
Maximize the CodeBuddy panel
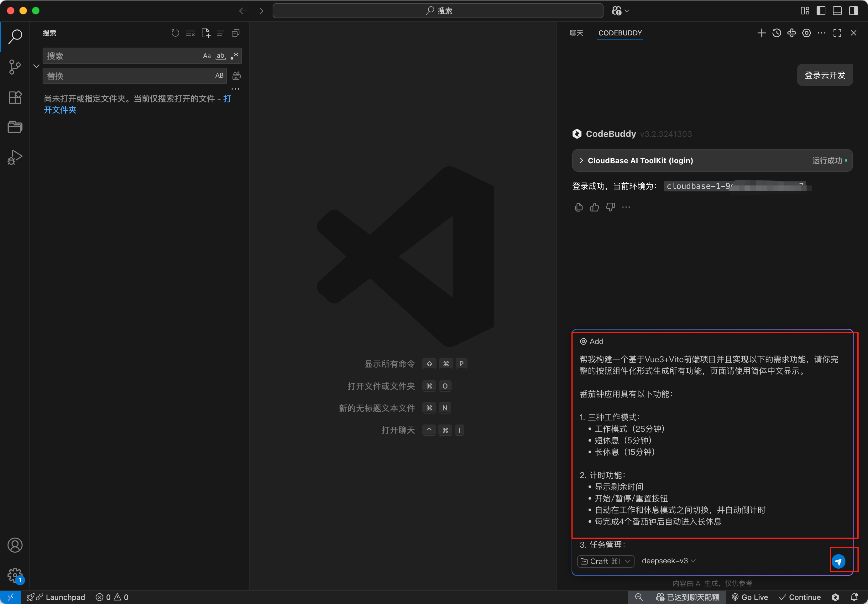(x=837, y=33)
